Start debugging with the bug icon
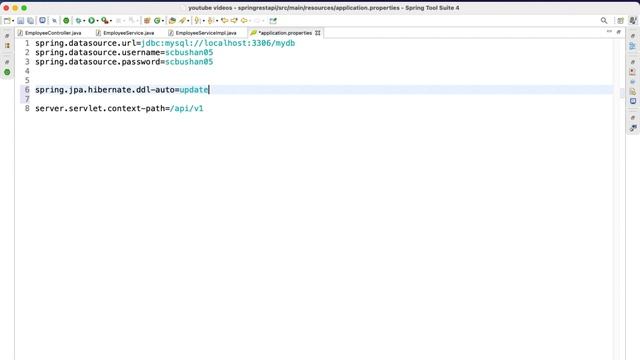Image resolution: width=640 pixels, height=360 pixels. (78, 20)
